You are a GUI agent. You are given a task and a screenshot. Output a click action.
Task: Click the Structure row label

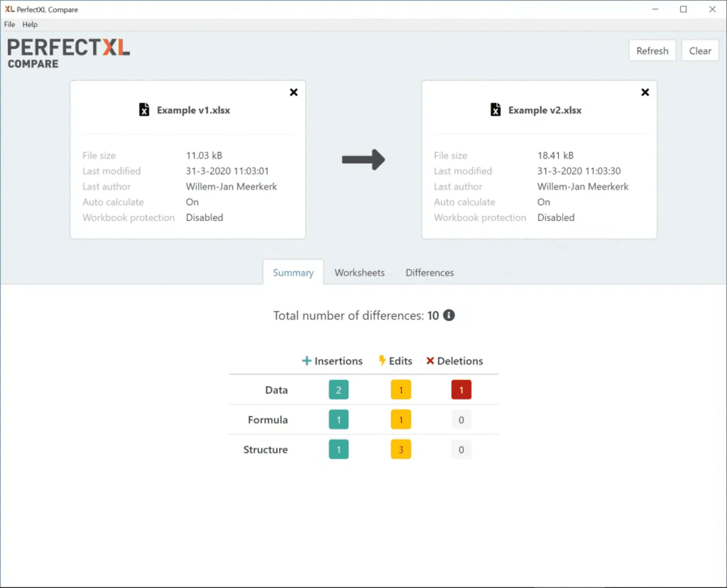[x=265, y=450]
